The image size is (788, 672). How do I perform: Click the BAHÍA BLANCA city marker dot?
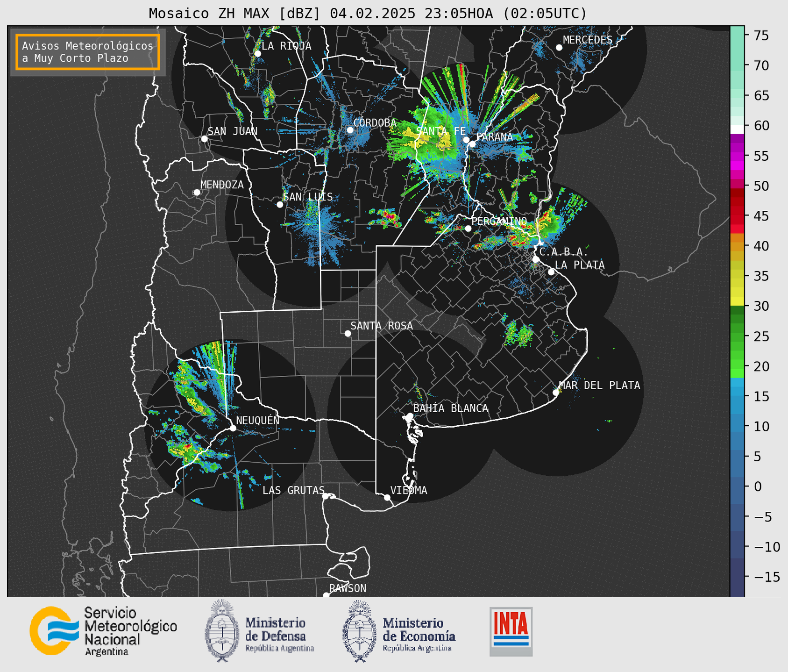click(x=410, y=416)
